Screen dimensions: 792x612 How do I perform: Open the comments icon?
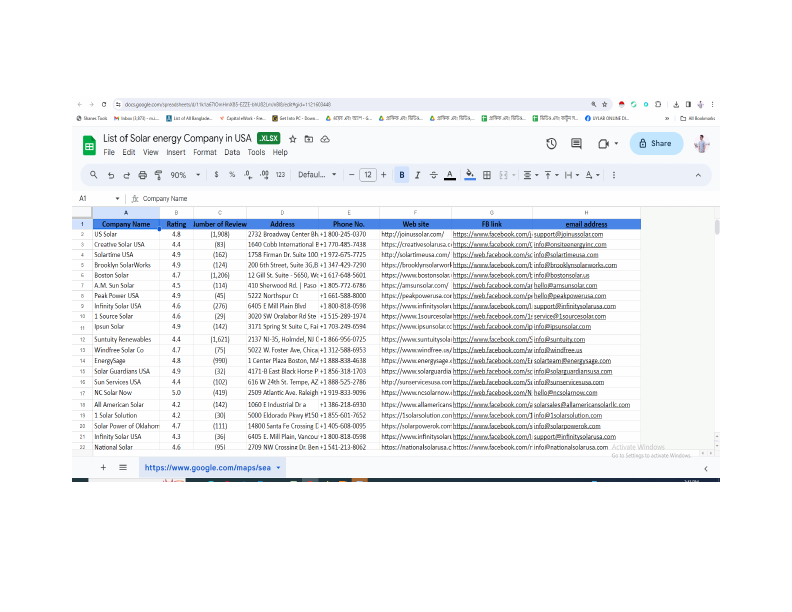click(x=576, y=143)
